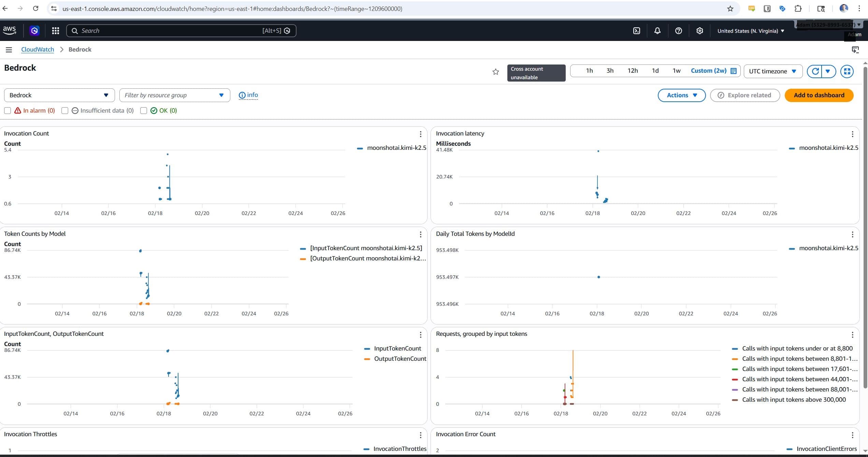Viewport: 868px width, 457px height.
Task: Open Filter by resource group dropdown
Action: pyautogui.click(x=175, y=95)
